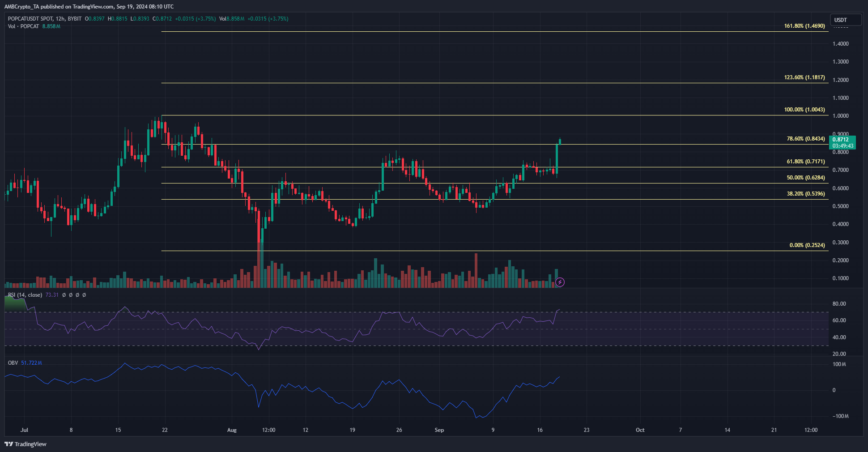Viewport: 868px width, 452px height.
Task: Select the 100.00% (1.0043) Fib label
Action: (804, 110)
